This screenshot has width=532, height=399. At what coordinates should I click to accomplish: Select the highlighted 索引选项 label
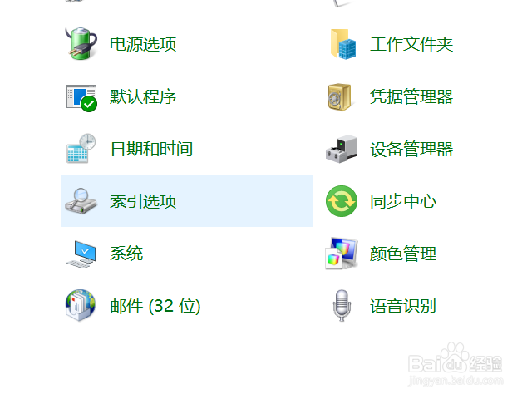[143, 201]
